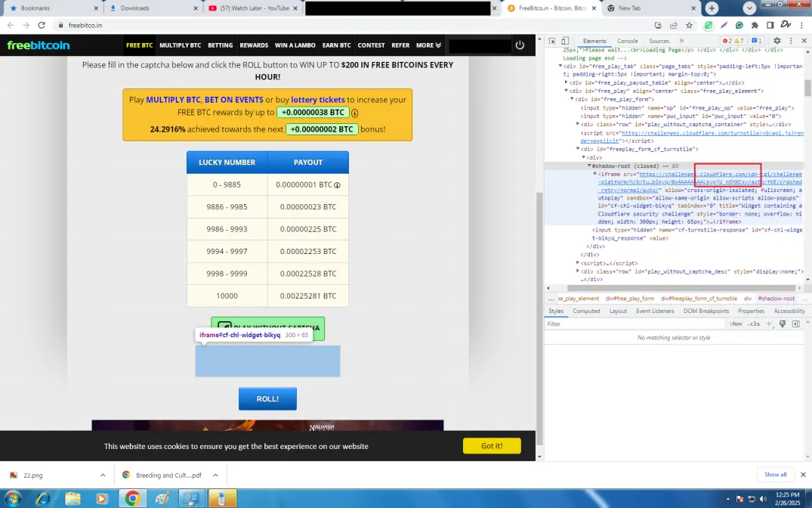
Task: Switch to the Watch Later YouTube browser tab
Action: (x=254, y=8)
